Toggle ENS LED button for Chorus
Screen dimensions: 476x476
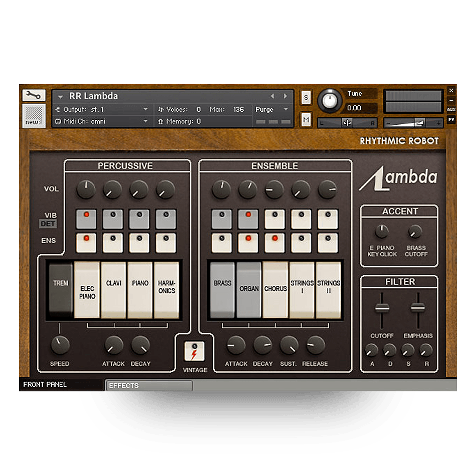(275, 243)
